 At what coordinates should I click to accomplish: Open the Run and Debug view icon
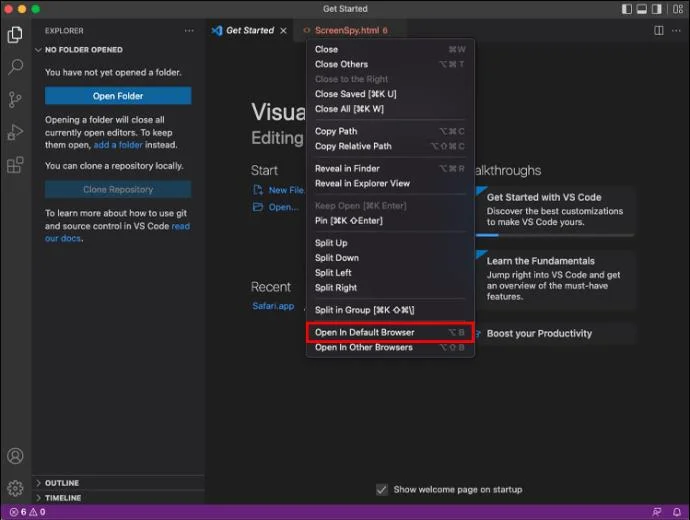point(15,132)
